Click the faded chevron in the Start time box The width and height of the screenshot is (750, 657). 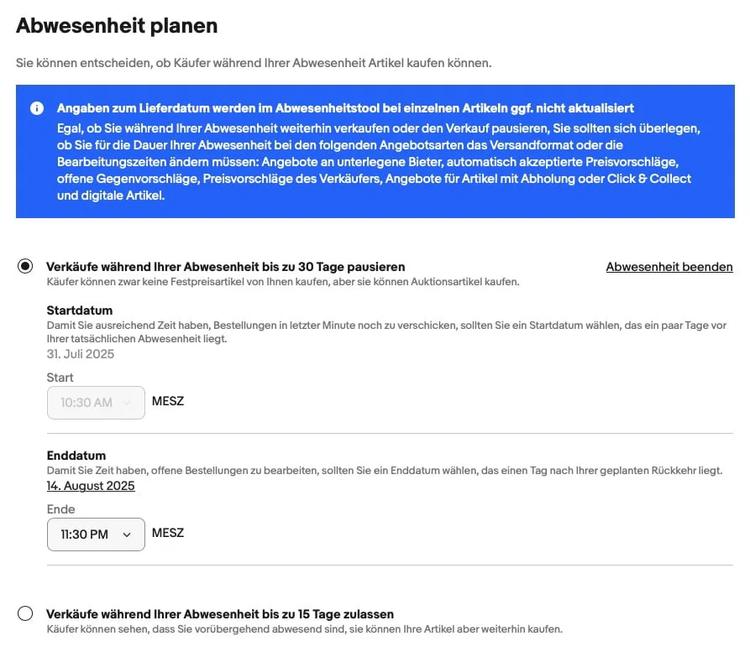point(126,403)
